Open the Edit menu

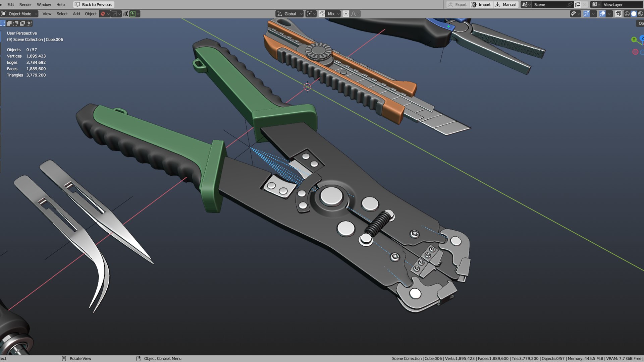pos(10,4)
